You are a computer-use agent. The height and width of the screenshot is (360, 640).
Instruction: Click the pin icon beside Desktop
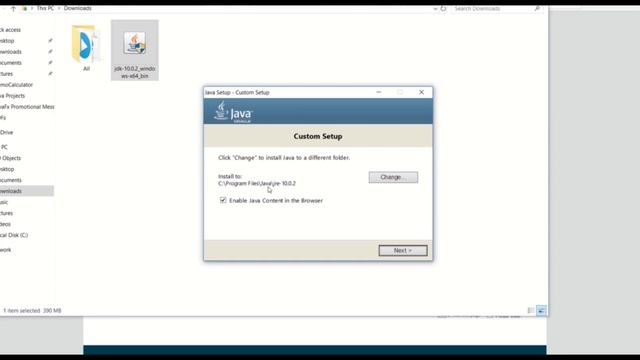[x=50, y=41]
